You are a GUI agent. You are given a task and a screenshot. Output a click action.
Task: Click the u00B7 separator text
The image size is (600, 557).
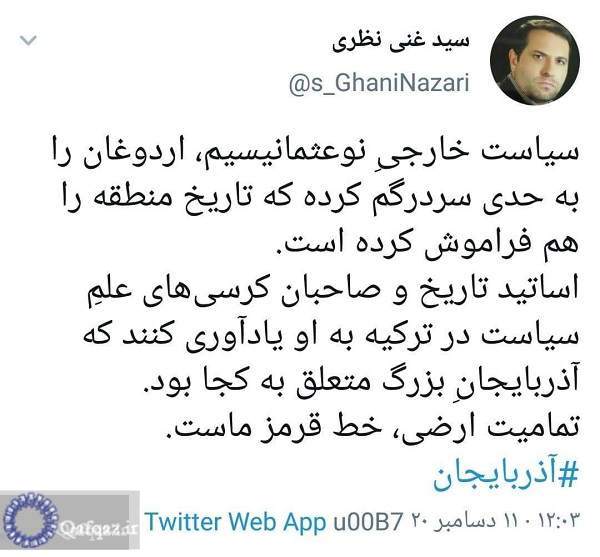pyautogui.click(x=368, y=522)
